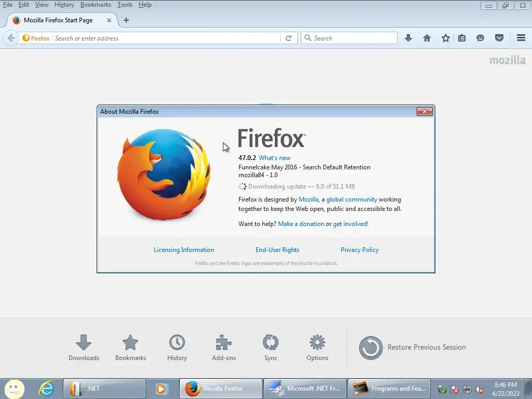
Task: Show bookmarks list icon in toolbar
Action: (462, 38)
